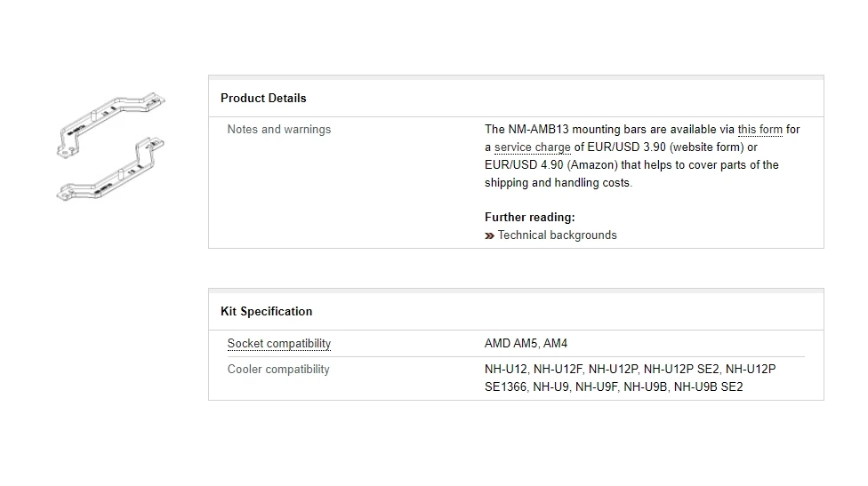Click NM-AMB13 in the notes text

click(538, 130)
